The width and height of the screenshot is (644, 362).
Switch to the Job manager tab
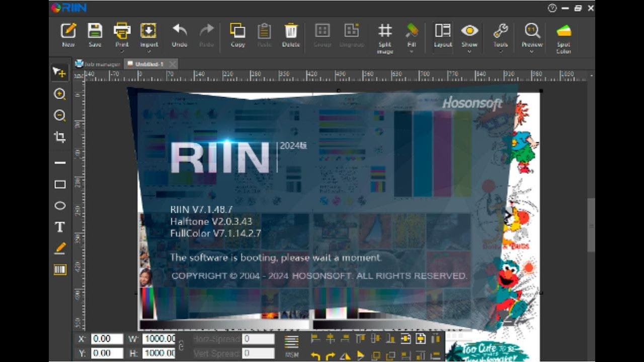[98, 64]
